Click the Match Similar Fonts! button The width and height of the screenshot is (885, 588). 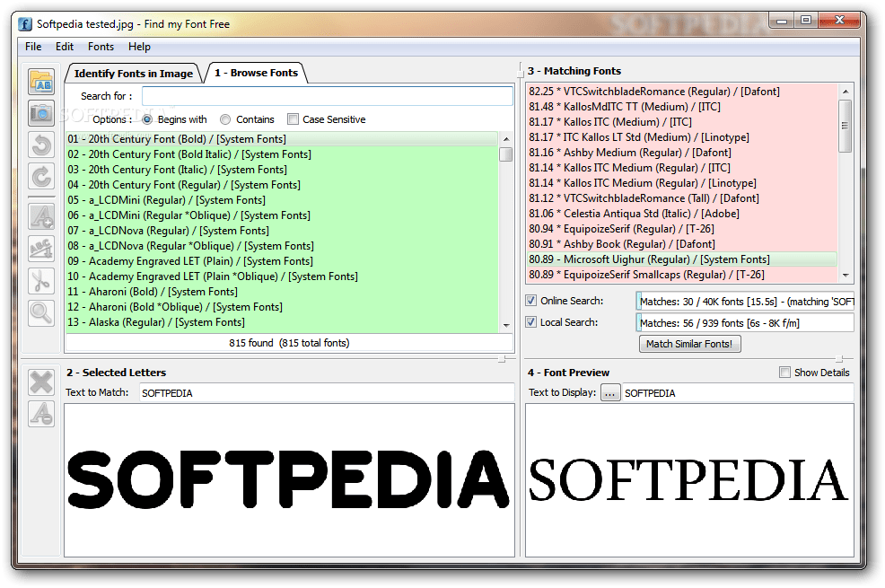coord(689,344)
